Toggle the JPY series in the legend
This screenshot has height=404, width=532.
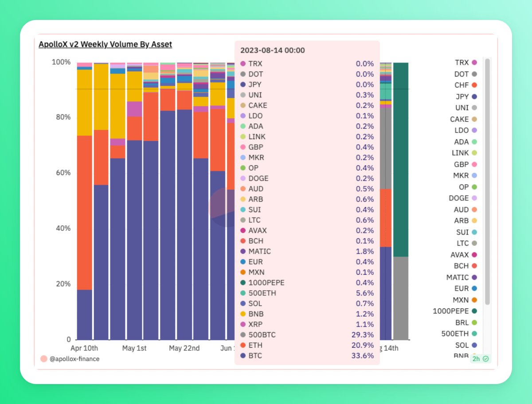pos(466,97)
